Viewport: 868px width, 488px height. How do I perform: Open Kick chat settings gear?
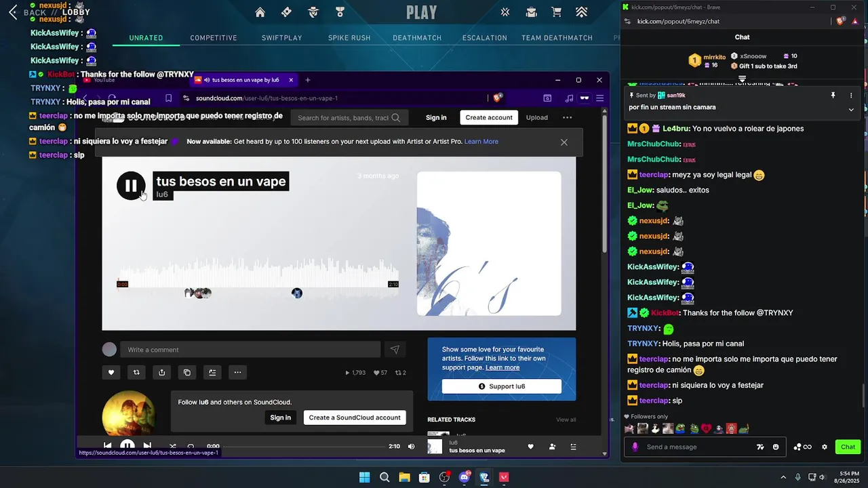(825, 447)
